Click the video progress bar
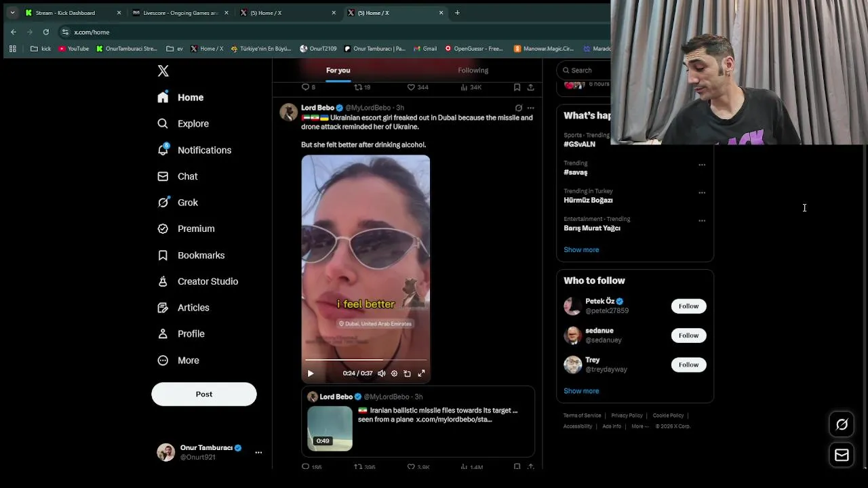This screenshot has height=488, width=868. 366,360
